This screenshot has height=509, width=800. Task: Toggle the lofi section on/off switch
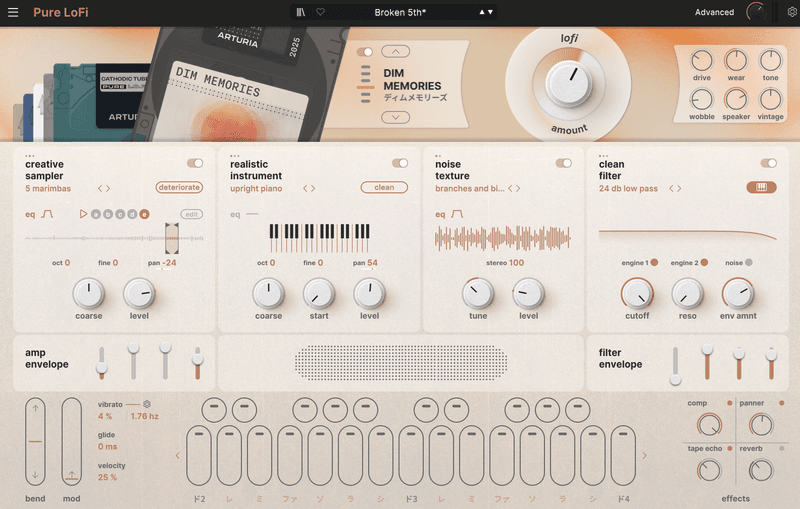365,52
